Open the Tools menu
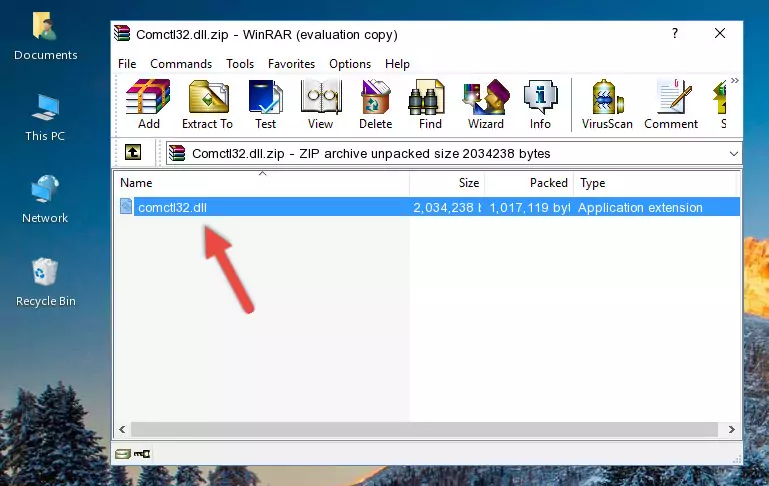 click(240, 64)
